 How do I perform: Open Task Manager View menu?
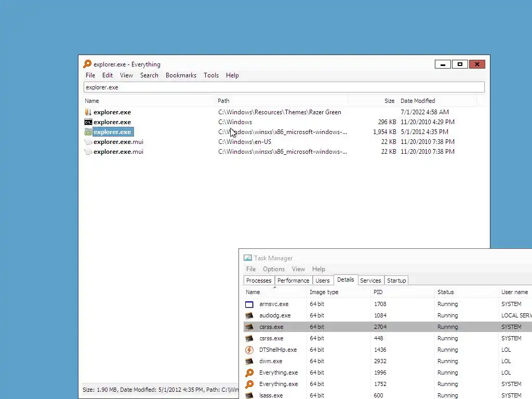(298, 269)
